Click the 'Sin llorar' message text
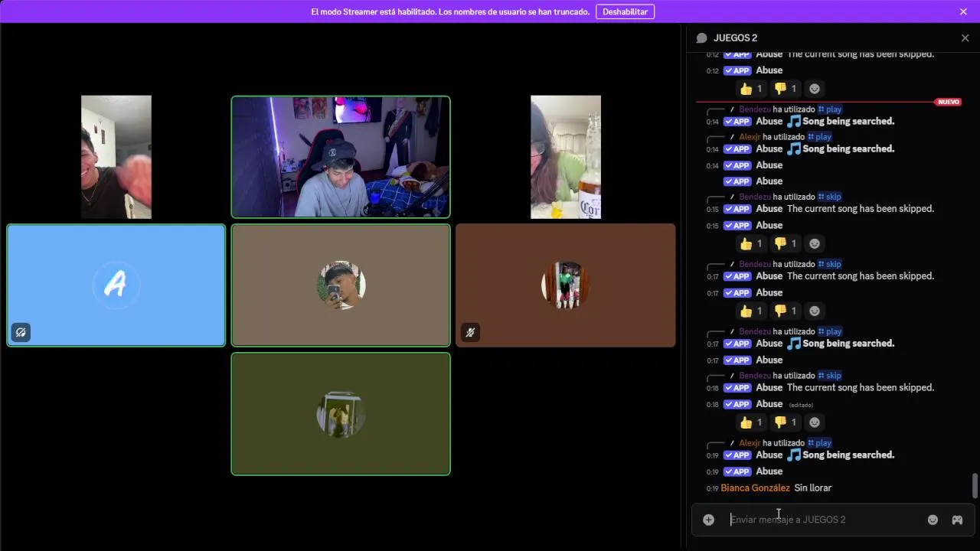This screenshot has height=551, width=980. click(812, 488)
